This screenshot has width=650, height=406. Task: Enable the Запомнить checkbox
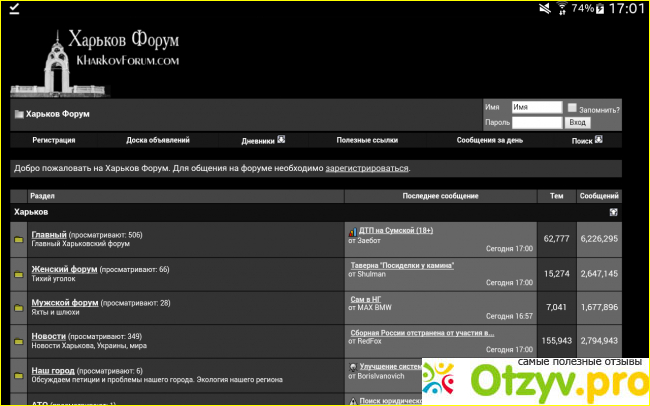click(572, 108)
